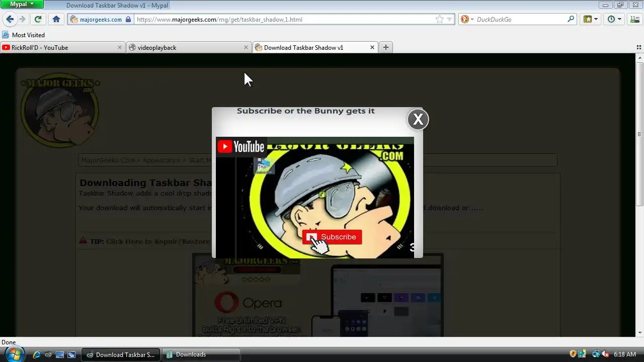This screenshot has width=644, height=362.
Task: Click the security shield tray icon
Action: 573,354
